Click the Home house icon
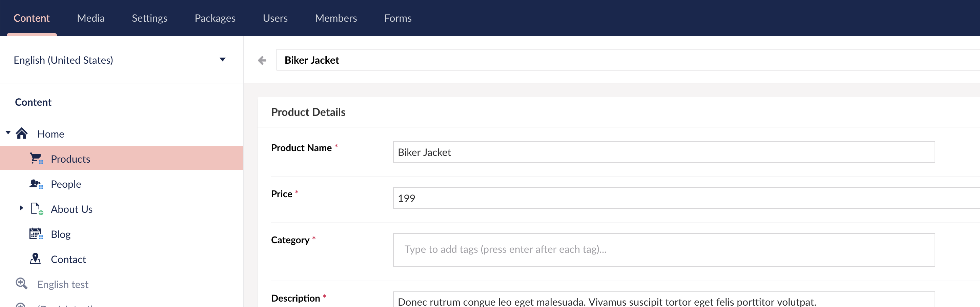Image resolution: width=980 pixels, height=307 pixels. 22,133
